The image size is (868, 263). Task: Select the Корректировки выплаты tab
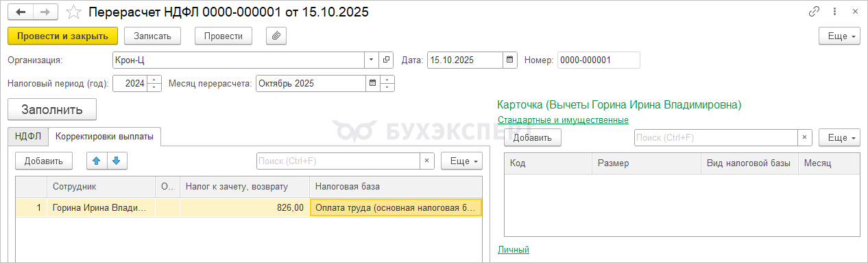pyautogui.click(x=104, y=137)
